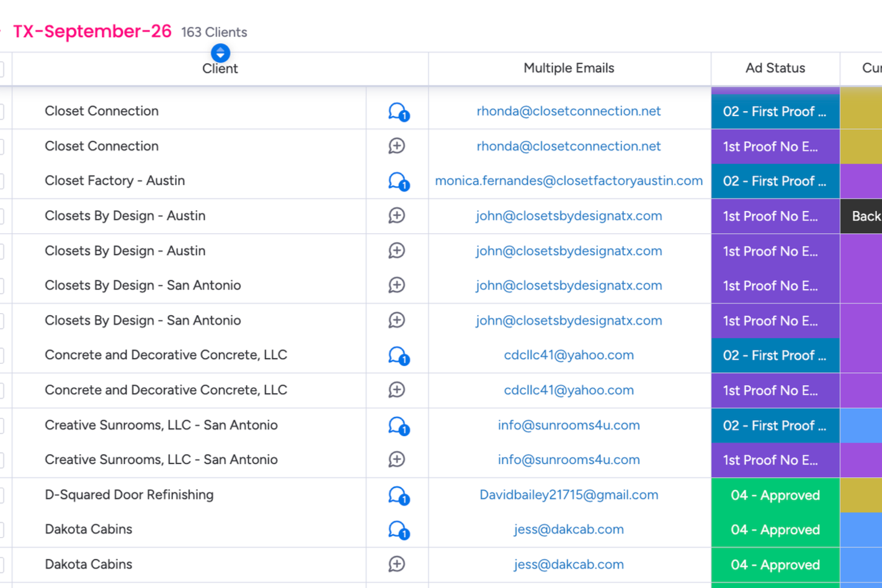Change Creative Sunrooms 1st Proof No E status
This screenshot has width=882, height=588.
click(x=775, y=460)
